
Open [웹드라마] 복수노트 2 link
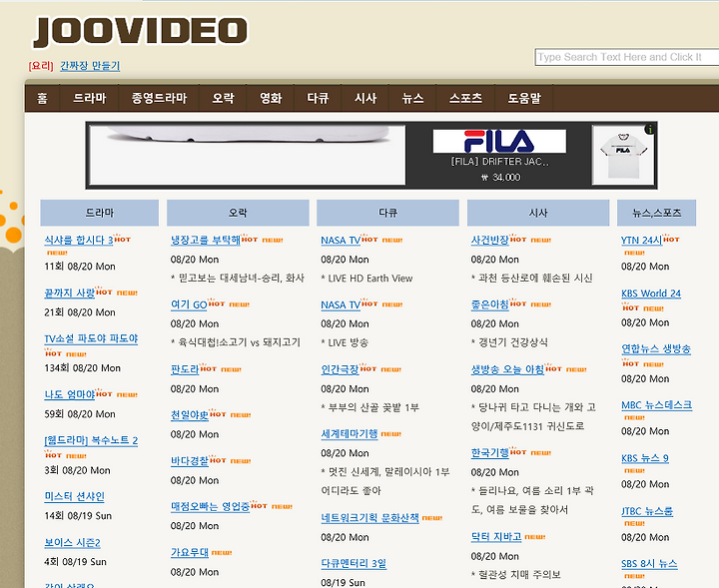(x=91, y=440)
